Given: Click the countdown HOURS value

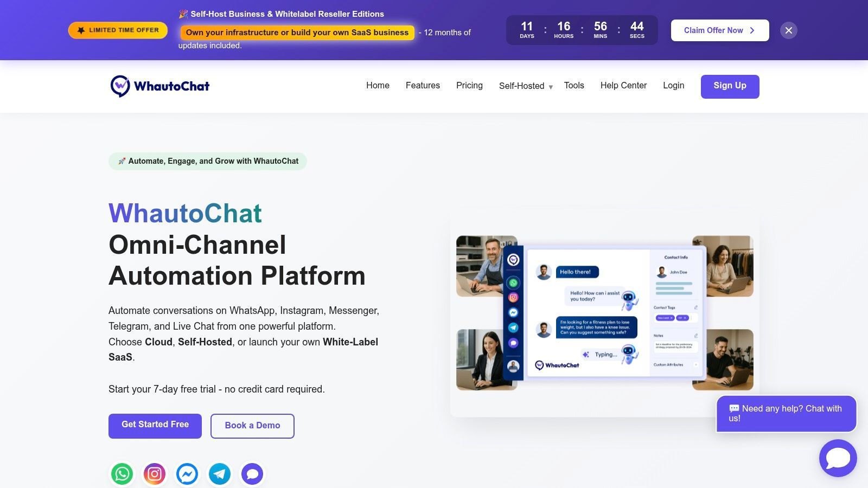Looking at the screenshot, I should [x=564, y=27].
